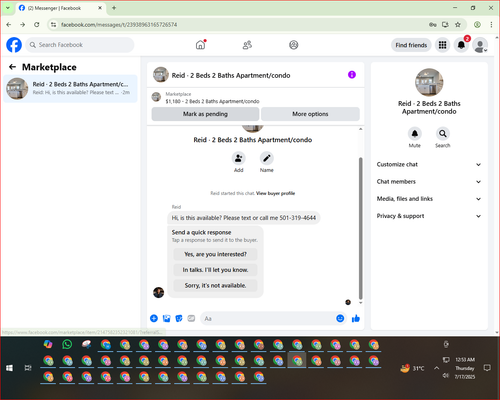Open the account profile picture menu

coord(480,45)
